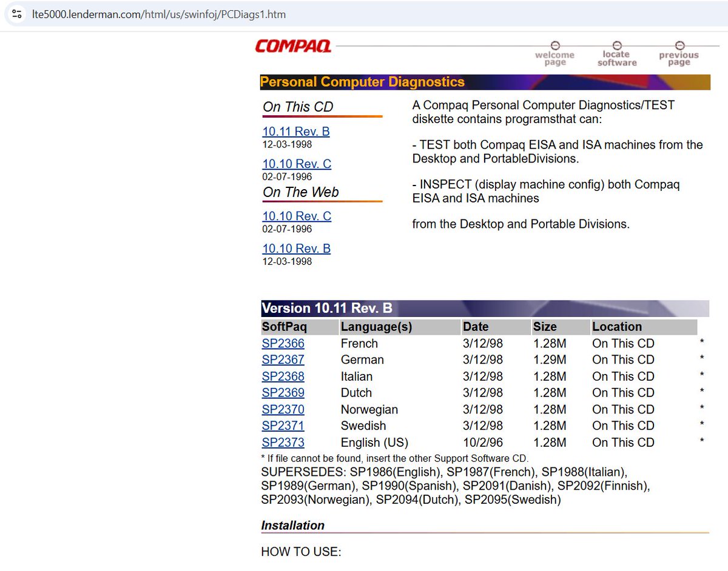Click the Installation section heading
728x571 pixels.
pyautogui.click(x=293, y=526)
